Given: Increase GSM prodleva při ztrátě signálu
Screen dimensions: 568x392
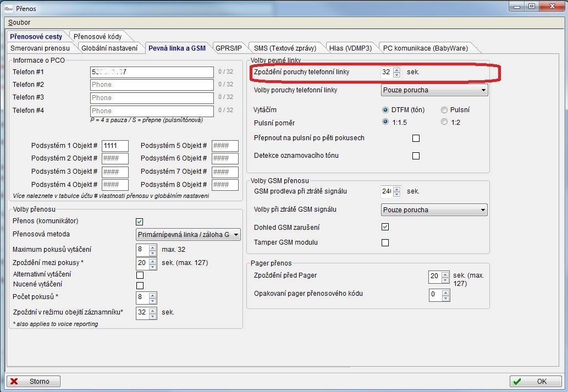Looking at the screenshot, I should (397, 189).
